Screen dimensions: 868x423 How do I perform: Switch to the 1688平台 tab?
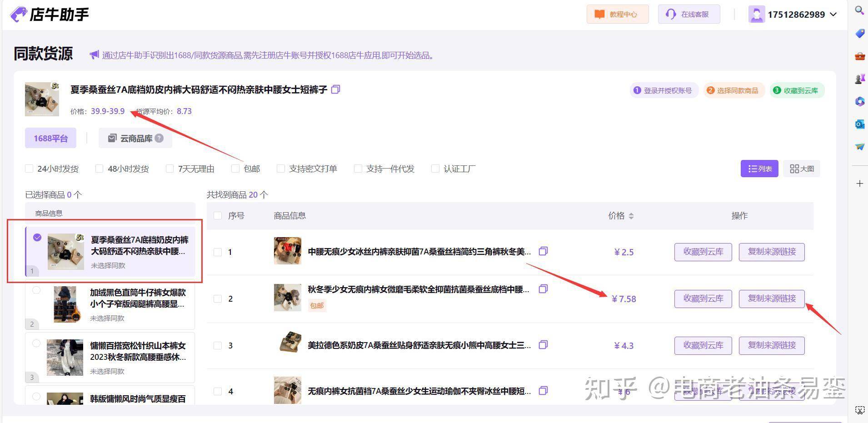click(x=50, y=138)
